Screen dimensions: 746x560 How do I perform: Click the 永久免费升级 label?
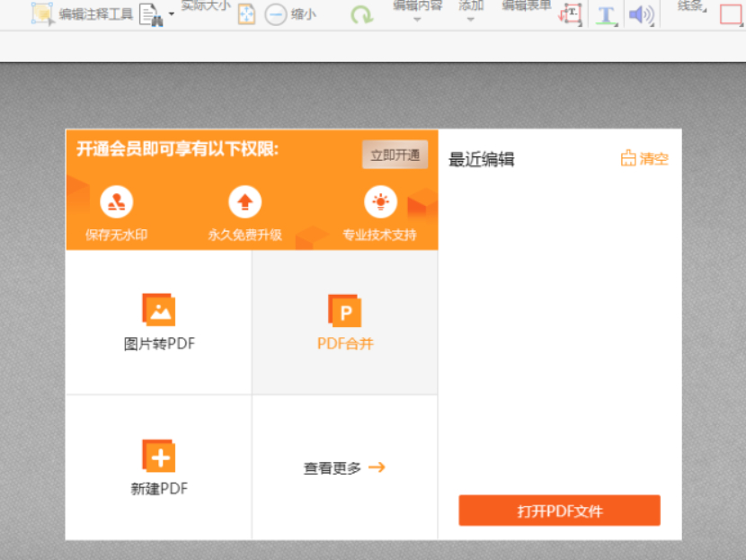[x=245, y=235]
